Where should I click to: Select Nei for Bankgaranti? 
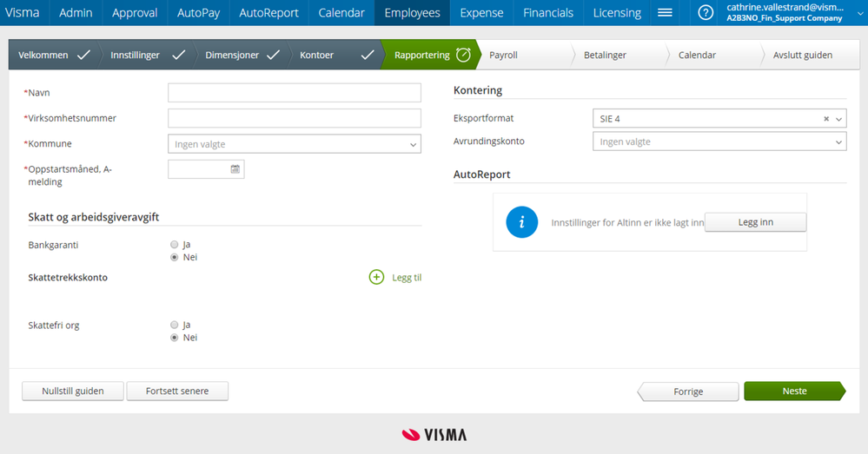tap(175, 257)
